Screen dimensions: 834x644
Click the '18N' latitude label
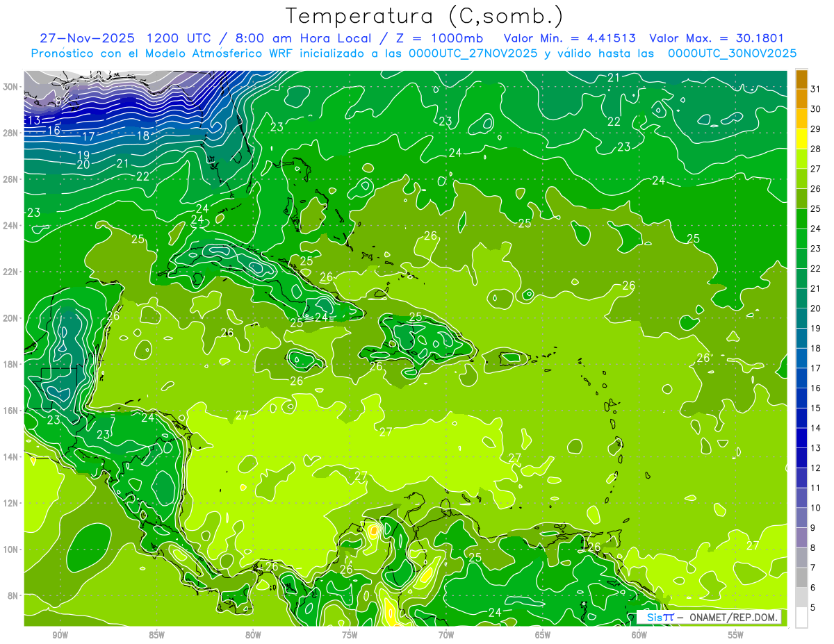(x=11, y=364)
